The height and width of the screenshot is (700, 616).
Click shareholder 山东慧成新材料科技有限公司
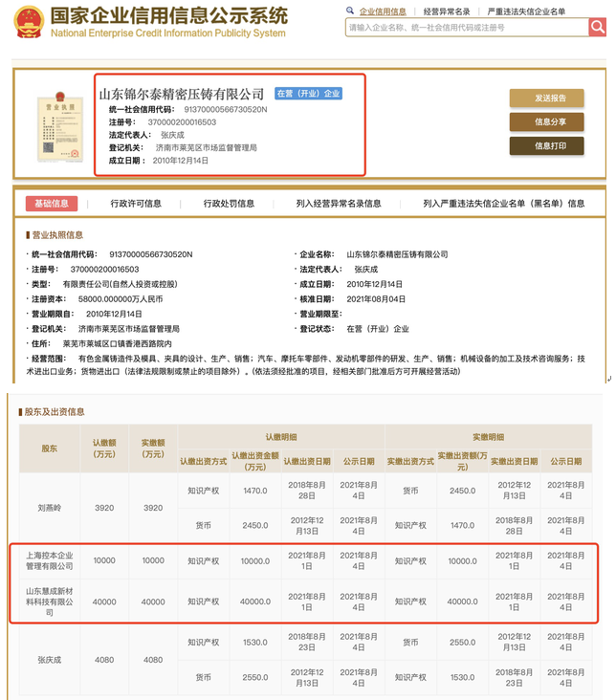(50, 602)
